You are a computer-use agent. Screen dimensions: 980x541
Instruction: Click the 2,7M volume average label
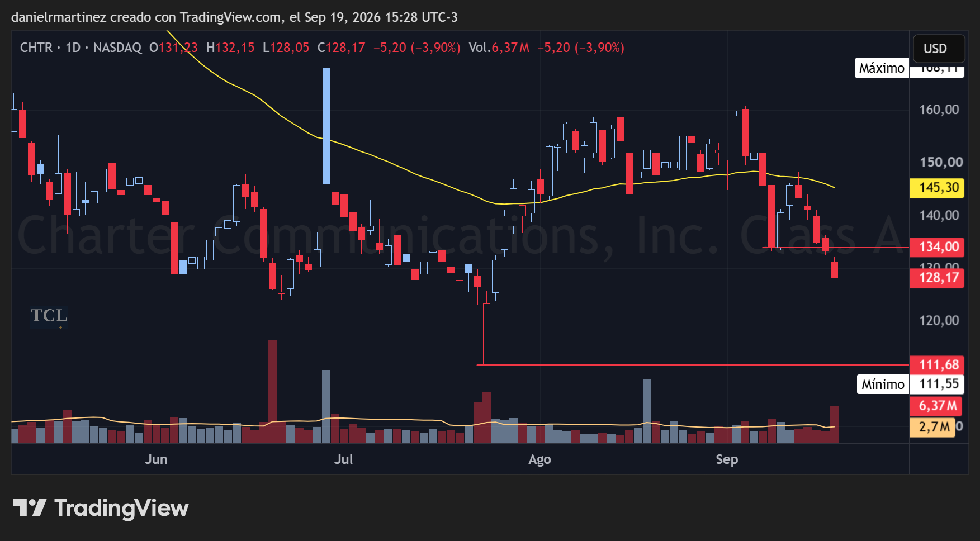[x=933, y=427]
